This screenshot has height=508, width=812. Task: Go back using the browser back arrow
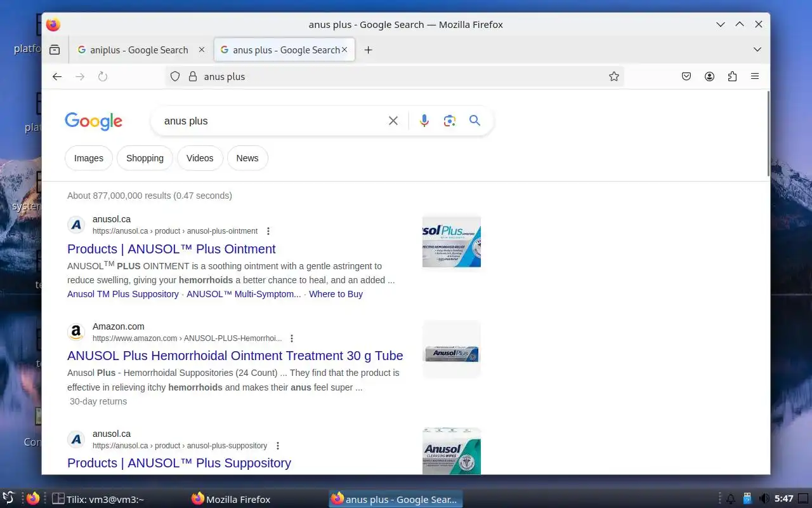pyautogui.click(x=57, y=76)
